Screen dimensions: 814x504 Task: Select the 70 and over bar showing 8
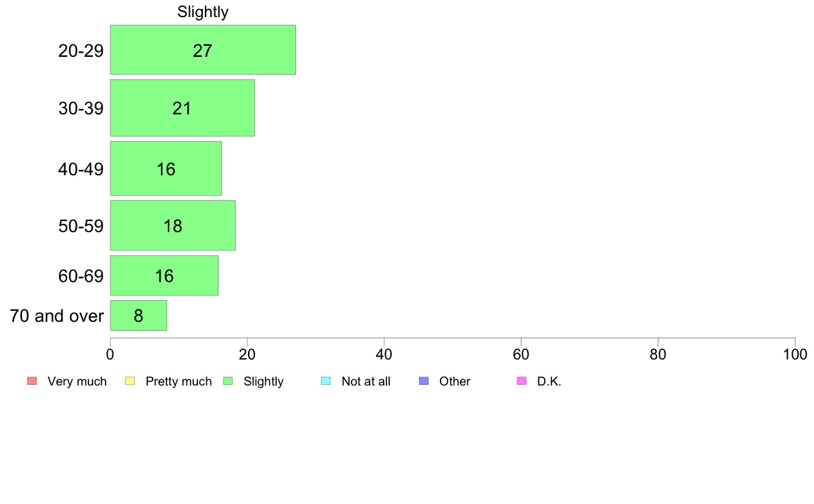[138, 315]
